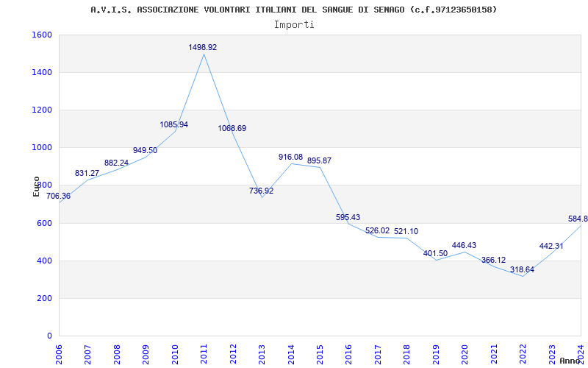Screen dimensions: 588x368
Task: Click the 895.87 data label
Action: 320,160
